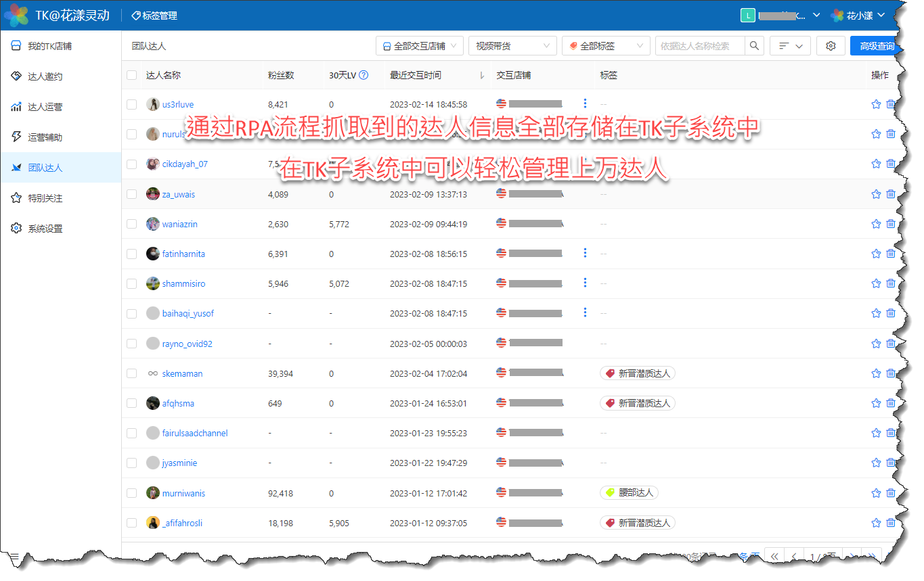Screen dimensions: 924x581
Task: Open 系统设置 from the sidebar
Action: click(45, 229)
